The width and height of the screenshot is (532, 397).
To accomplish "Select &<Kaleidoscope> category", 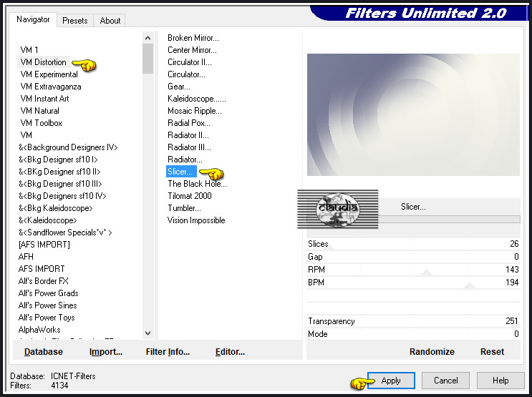I will [x=47, y=221].
